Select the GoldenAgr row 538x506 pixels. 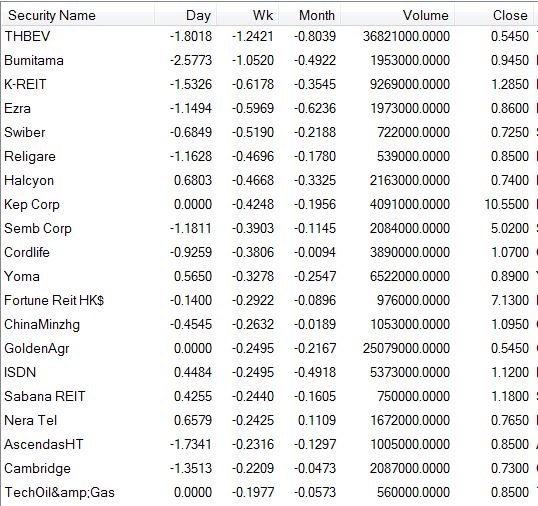point(269,349)
